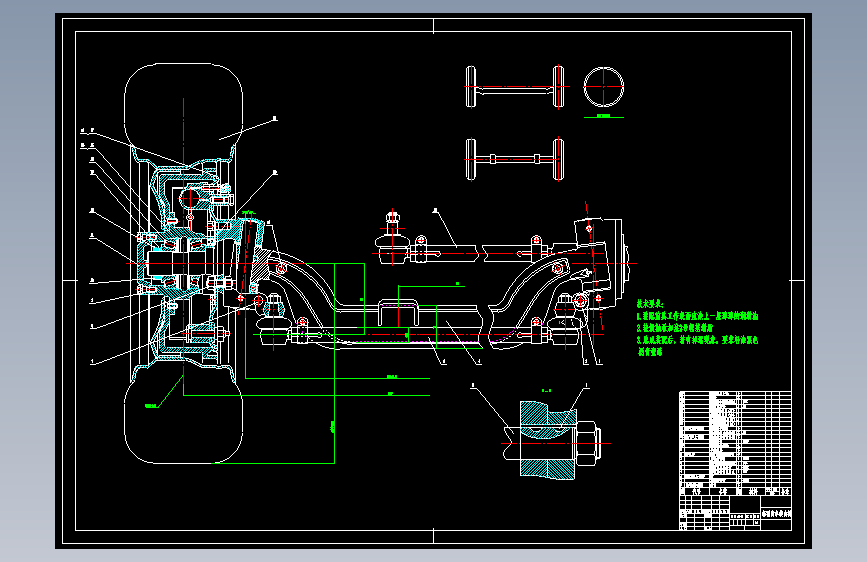Click the hex nut in the bolt detail view
The width and height of the screenshot is (867, 562).
point(588,443)
